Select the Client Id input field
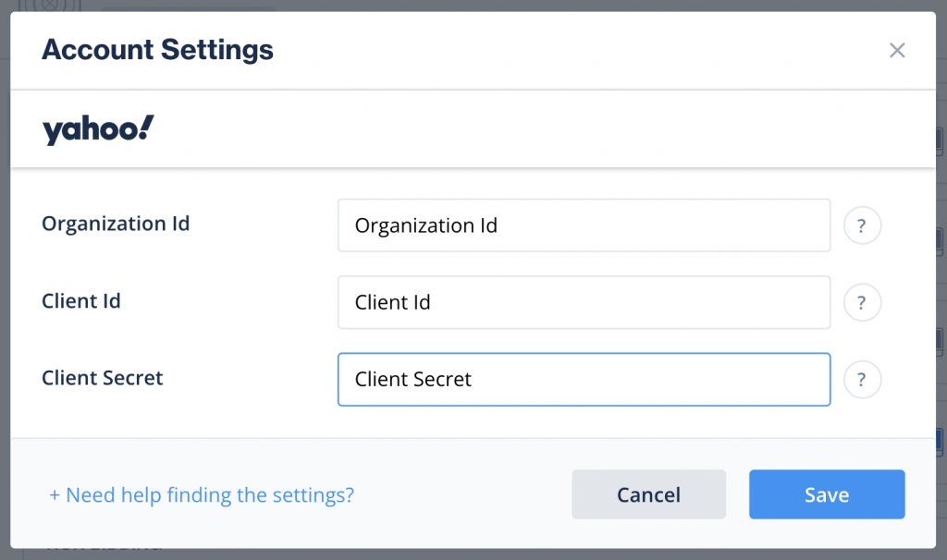Screen dimensions: 947x560 583,302
